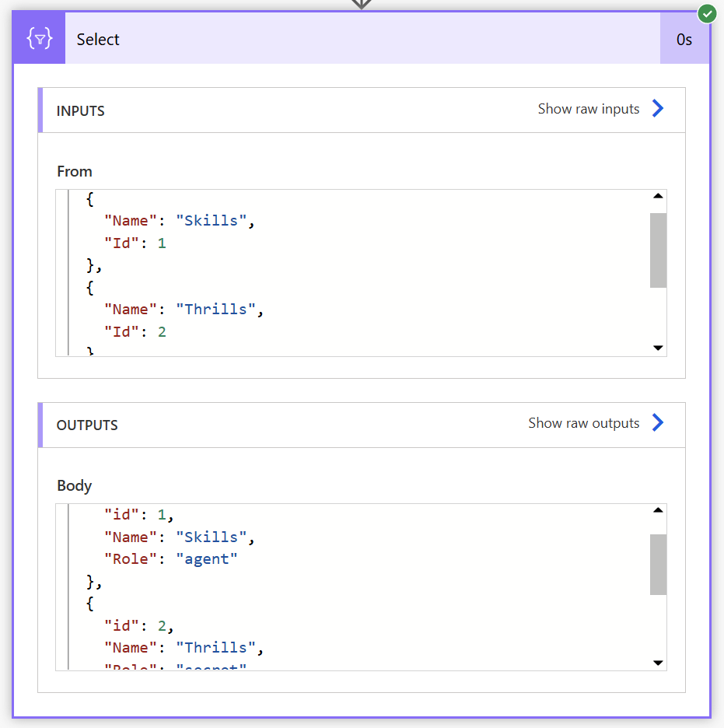
Task: Click the blue chevron beside Show raw inputs
Action: point(658,109)
